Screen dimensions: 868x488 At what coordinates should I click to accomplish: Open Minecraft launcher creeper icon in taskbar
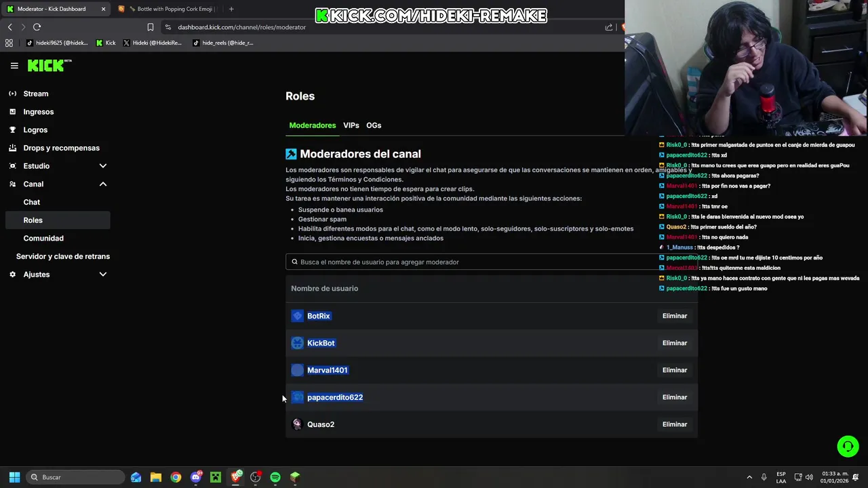tap(216, 477)
